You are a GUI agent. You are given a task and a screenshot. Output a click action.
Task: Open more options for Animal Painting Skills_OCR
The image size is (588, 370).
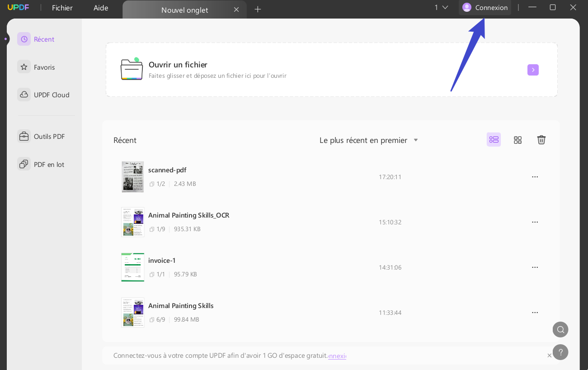[x=535, y=222]
